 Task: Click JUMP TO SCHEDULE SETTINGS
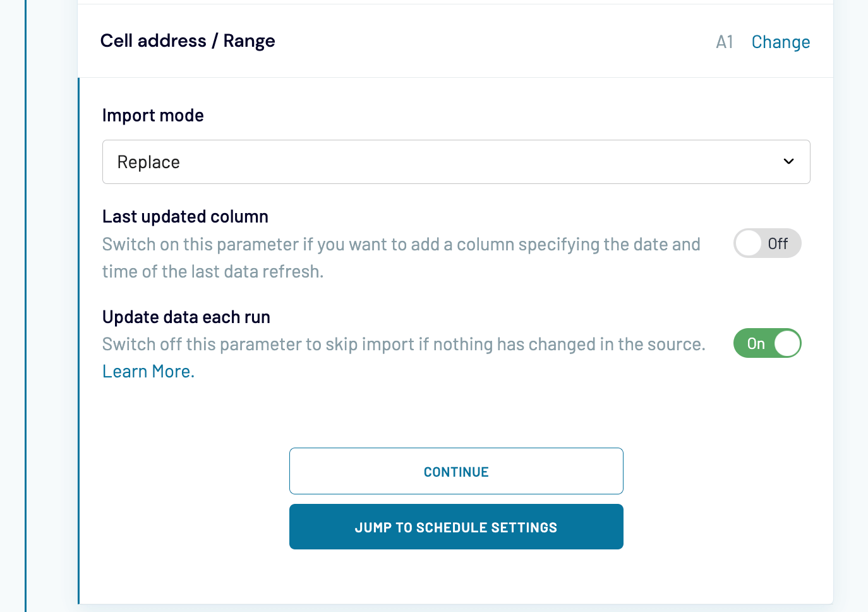pos(456,527)
